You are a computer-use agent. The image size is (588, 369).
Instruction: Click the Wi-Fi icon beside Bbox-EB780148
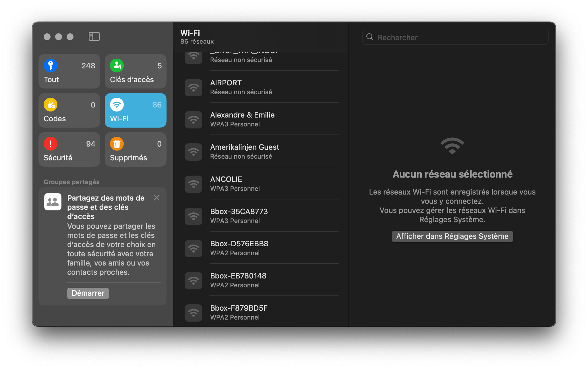pyautogui.click(x=194, y=280)
